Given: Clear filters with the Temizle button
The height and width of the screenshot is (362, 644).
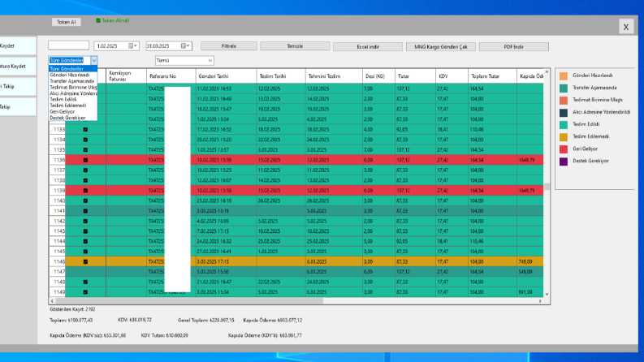Looking at the screenshot, I should tap(295, 46).
